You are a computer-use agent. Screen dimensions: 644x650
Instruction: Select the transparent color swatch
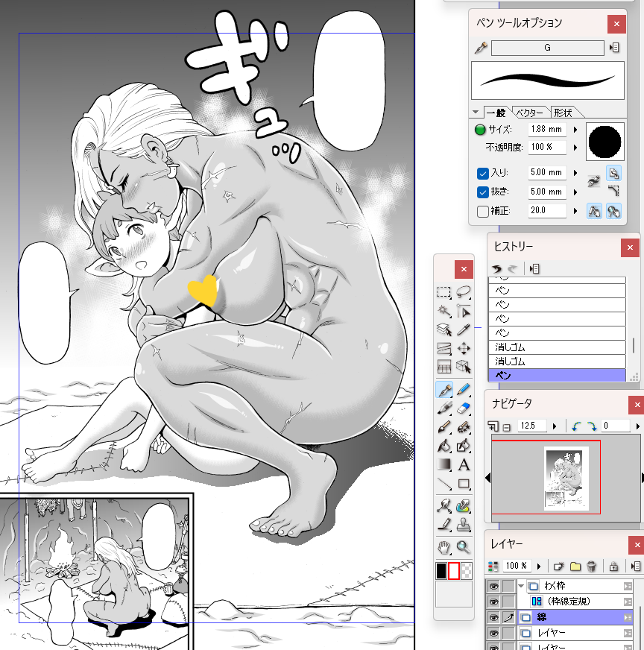466,571
